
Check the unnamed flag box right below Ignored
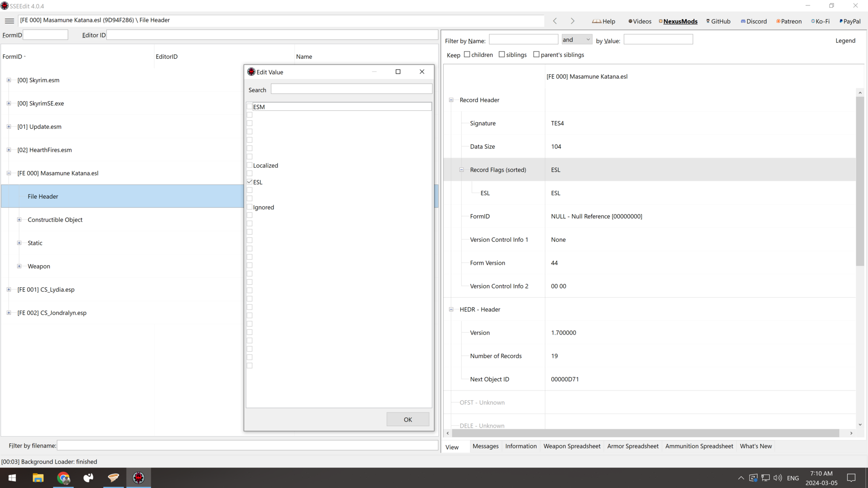pos(250,215)
